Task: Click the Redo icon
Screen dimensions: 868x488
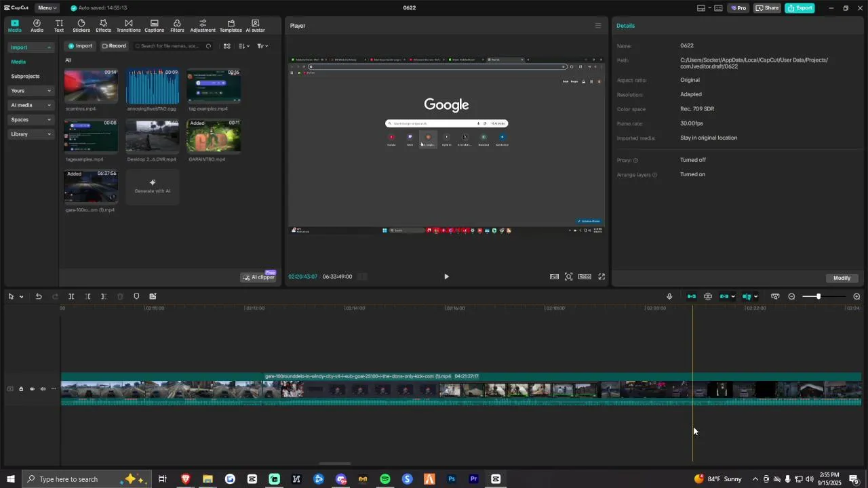Action: 55,296
